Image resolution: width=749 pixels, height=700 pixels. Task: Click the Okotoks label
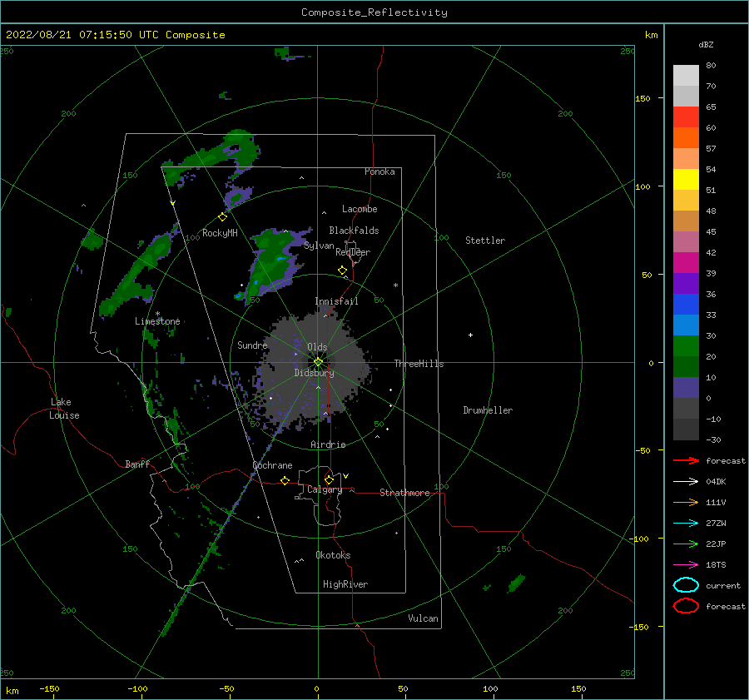click(333, 555)
